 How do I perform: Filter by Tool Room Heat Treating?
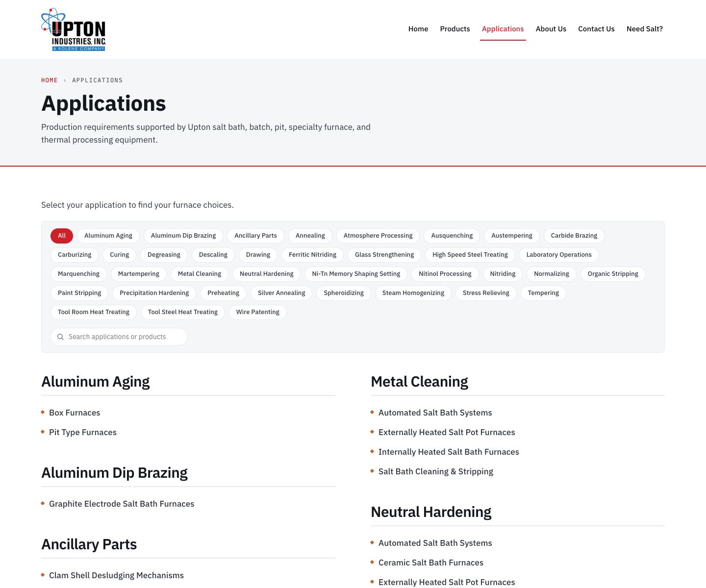[94, 312]
